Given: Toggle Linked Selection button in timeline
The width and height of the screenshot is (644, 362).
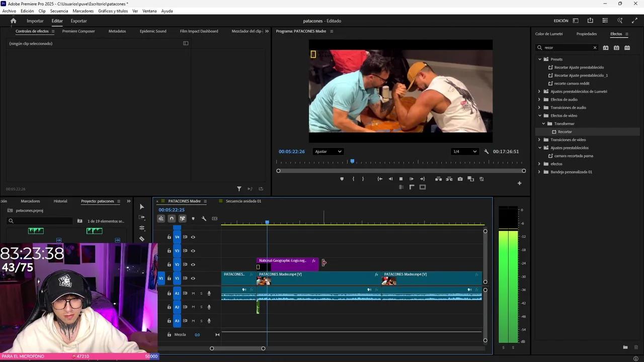Looking at the screenshot, I should point(182,219).
